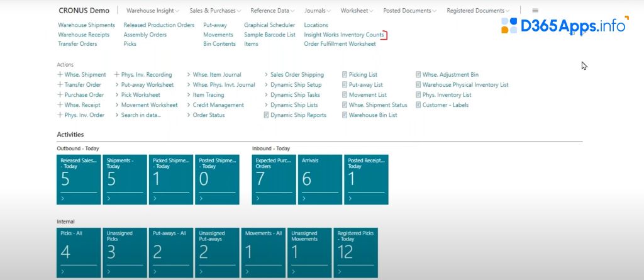Click the plus icon beside Whse. Receipt
Screen dimensions: 644x280
60,105
